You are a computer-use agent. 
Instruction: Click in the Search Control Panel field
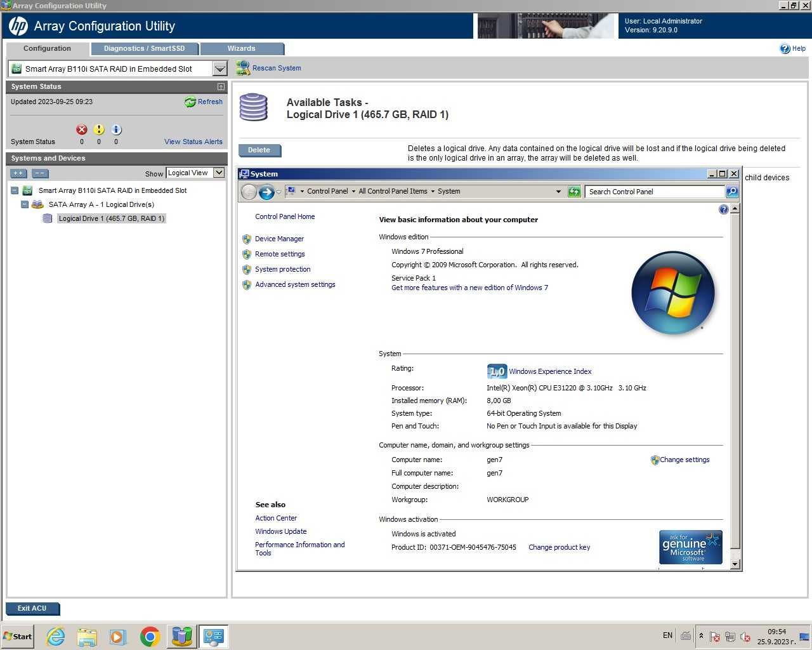pyautogui.click(x=654, y=192)
